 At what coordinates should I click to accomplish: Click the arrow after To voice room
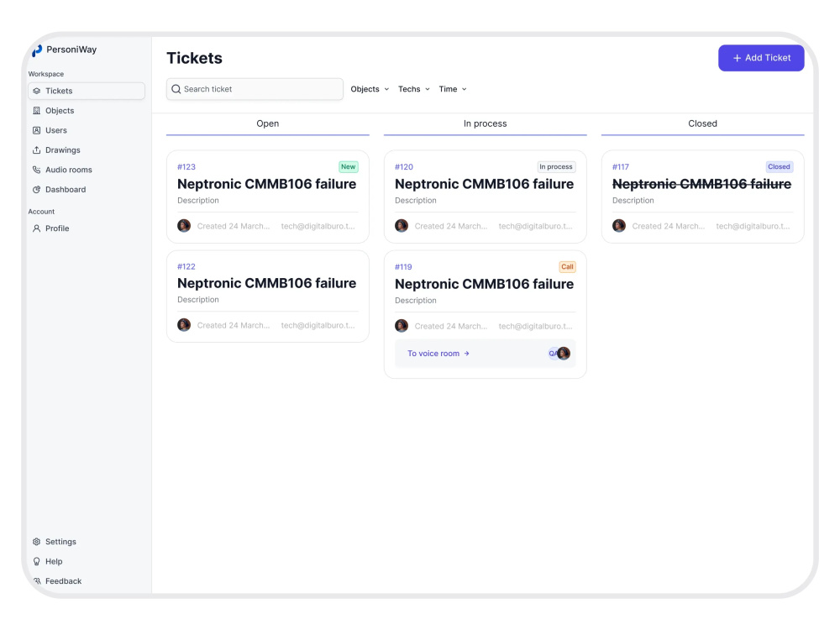(466, 354)
